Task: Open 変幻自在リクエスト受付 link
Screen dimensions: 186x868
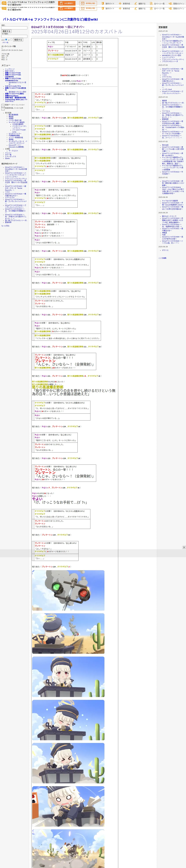Action: click(17, 92)
